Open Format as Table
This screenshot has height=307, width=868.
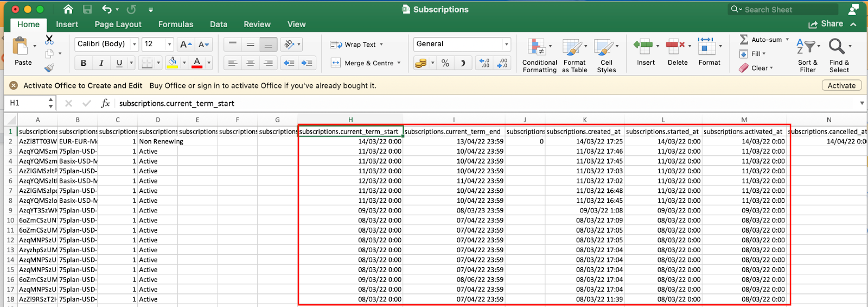click(575, 55)
